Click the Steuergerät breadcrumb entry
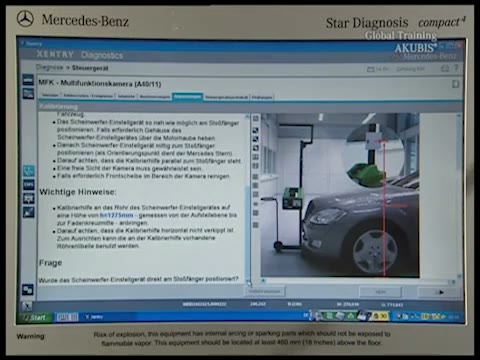480x360 pixels. (x=90, y=68)
